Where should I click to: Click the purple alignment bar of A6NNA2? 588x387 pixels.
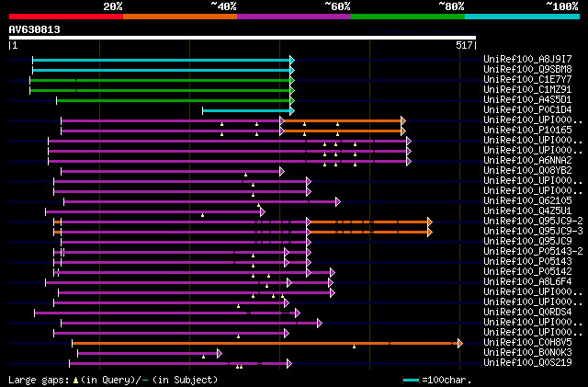pyautogui.click(x=227, y=162)
